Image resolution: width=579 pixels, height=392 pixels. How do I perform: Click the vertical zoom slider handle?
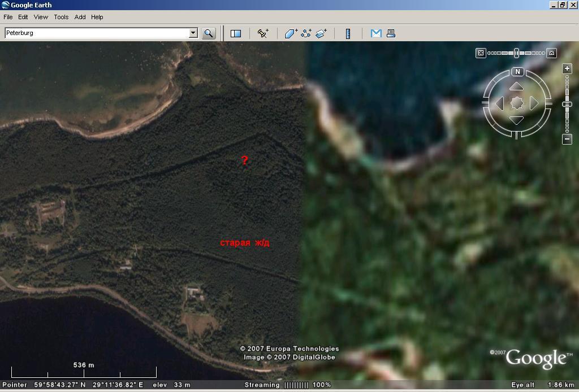[567, 104]
